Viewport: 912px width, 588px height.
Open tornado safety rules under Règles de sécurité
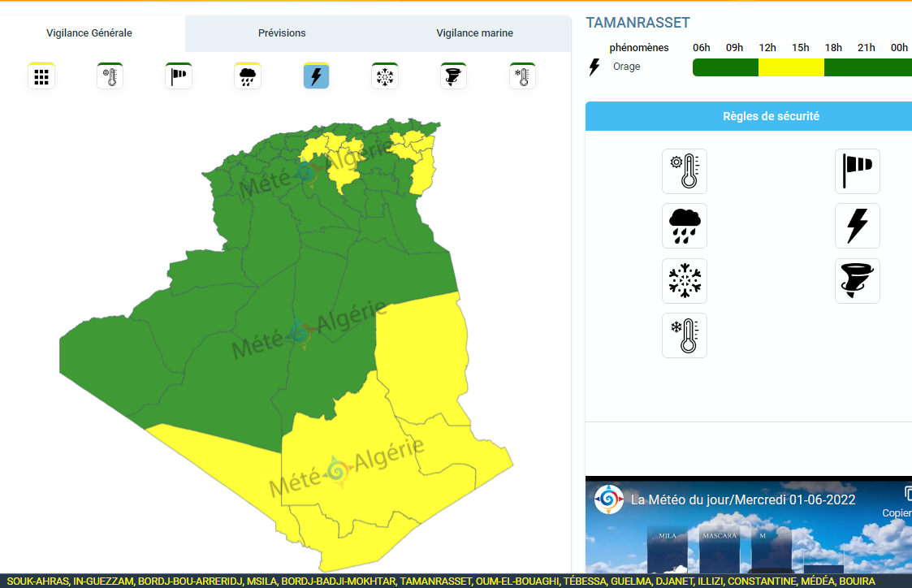(x=857, y=281)
